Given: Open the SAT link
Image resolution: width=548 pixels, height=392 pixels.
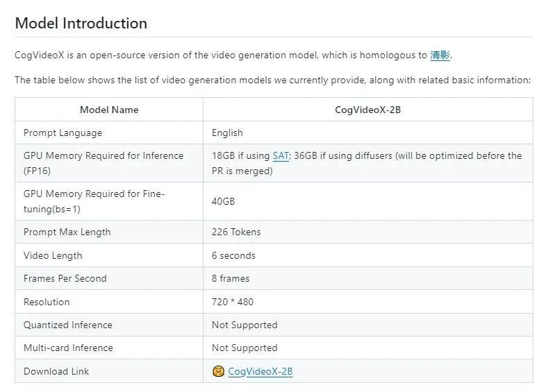Looking at the screenshot, I should coord(281,155).
